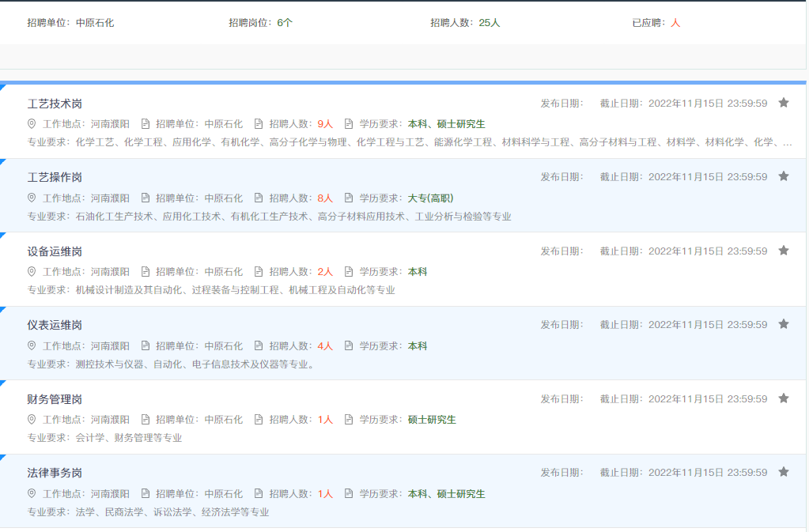
Task: Click the location pin icon in 法律事务岗 row
Action: point(32,493)
